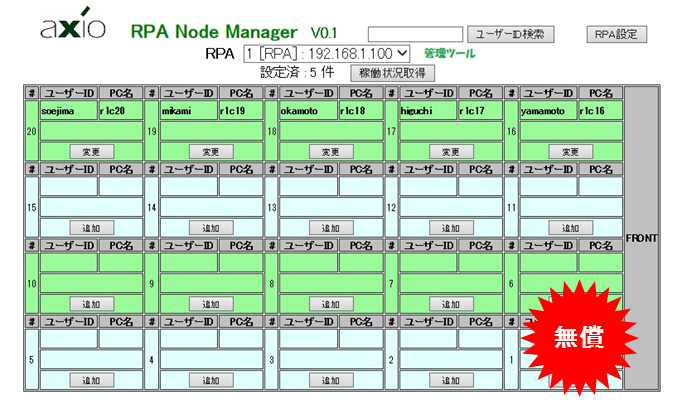Click 追加 button for node 13
682x409 pixels.
click(331, 228)
